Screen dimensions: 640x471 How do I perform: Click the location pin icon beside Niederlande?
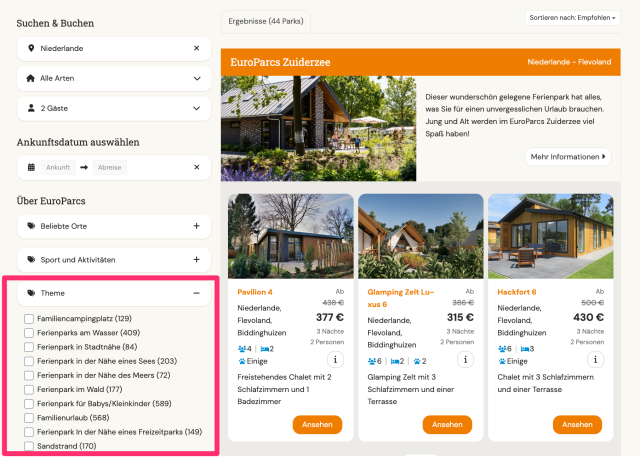31,48
